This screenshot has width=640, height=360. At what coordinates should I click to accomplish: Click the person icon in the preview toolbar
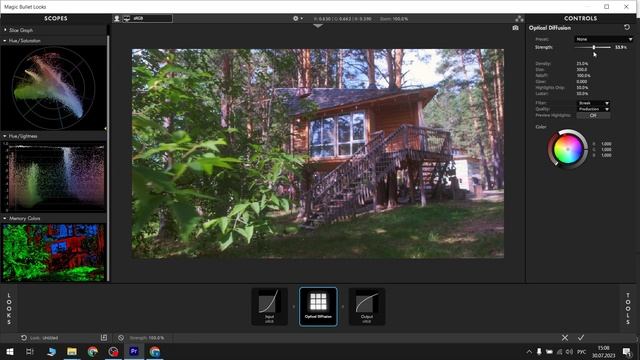click(x=117, y=18)
